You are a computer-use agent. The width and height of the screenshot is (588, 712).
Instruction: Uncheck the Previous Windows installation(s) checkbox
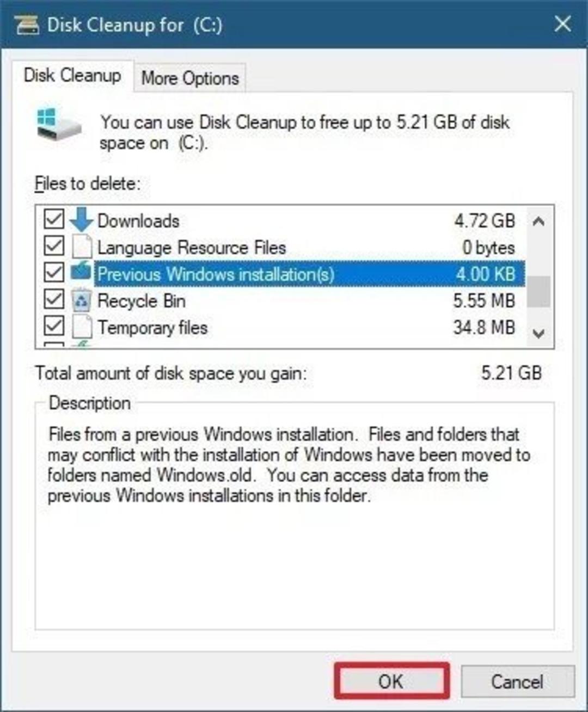[54, 272]
